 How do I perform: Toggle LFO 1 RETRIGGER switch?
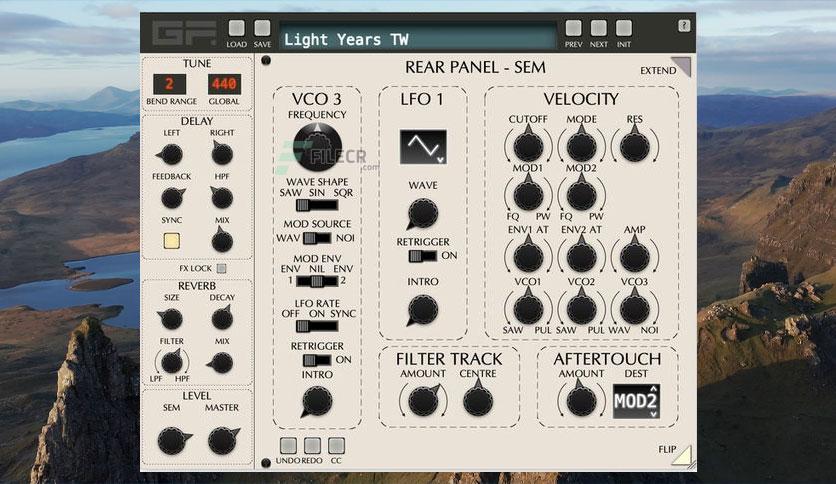422,256
